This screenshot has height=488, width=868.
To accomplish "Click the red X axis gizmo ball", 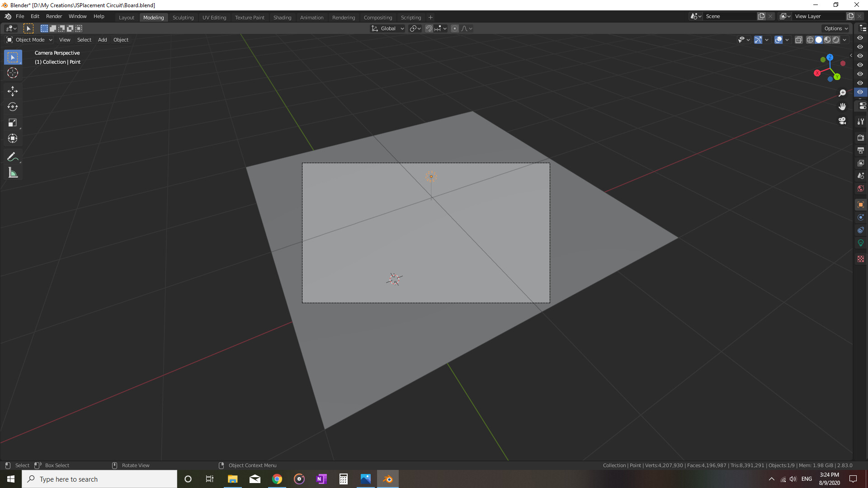I will (817, 73).
